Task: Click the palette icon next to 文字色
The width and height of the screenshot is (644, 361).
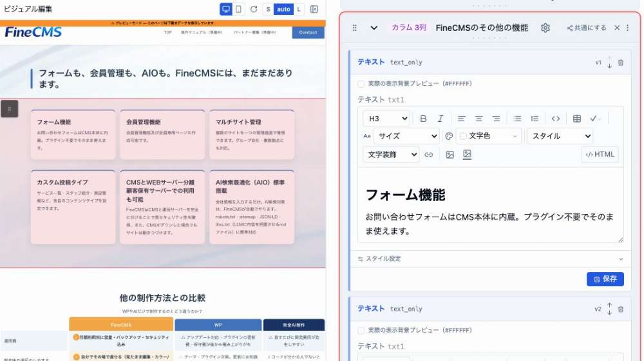Action: [449, 136]
